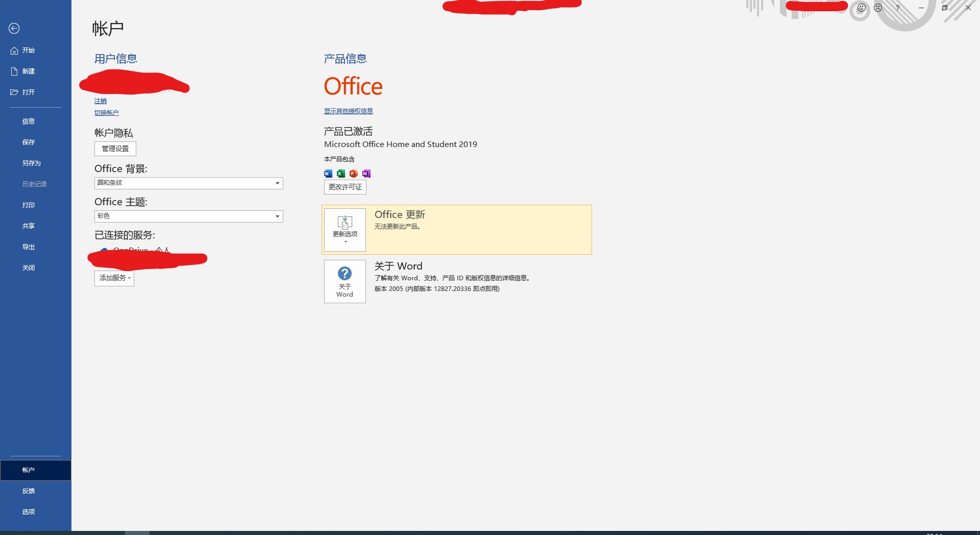Click the 无法更新此产品 message
The width and height of the screenshot is (980, 535).
click(x=398, y=227)
